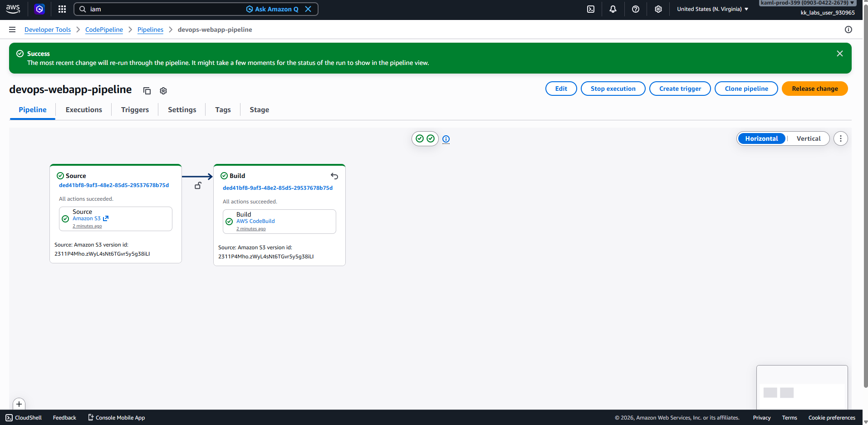Click the Amazon S3 action success check icon
This screenshot has height=425, width=868.
[x=65, y=219]
